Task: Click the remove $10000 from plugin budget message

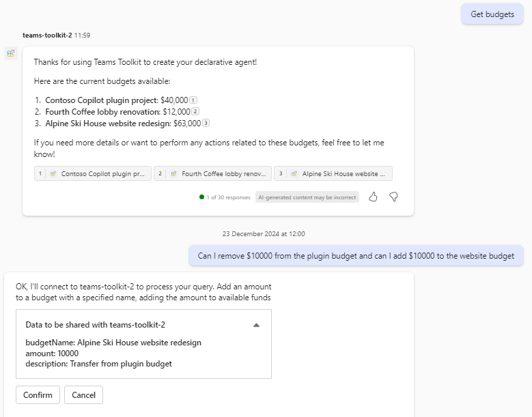Action: tap(356, 256)
